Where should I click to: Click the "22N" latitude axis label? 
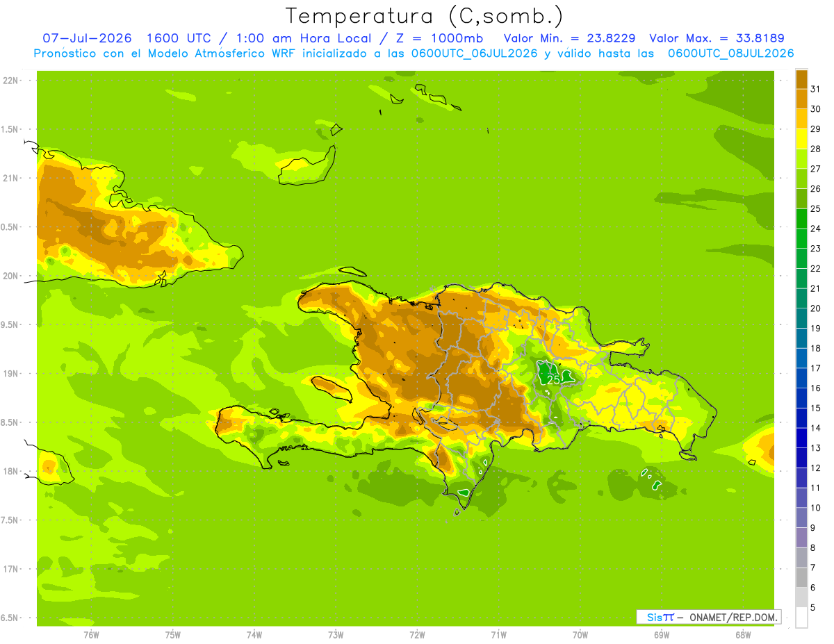[x=11, y=81]
